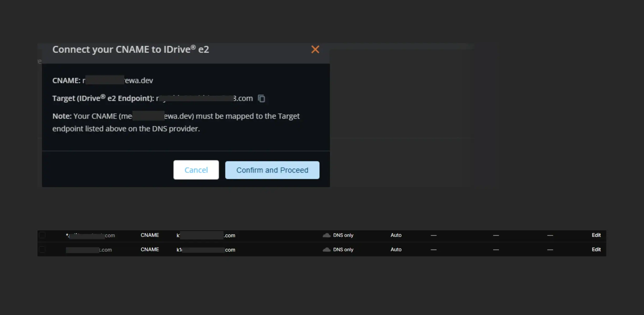Click the CNAME value ending ewa.dev
644x315 pixels.
118,80
